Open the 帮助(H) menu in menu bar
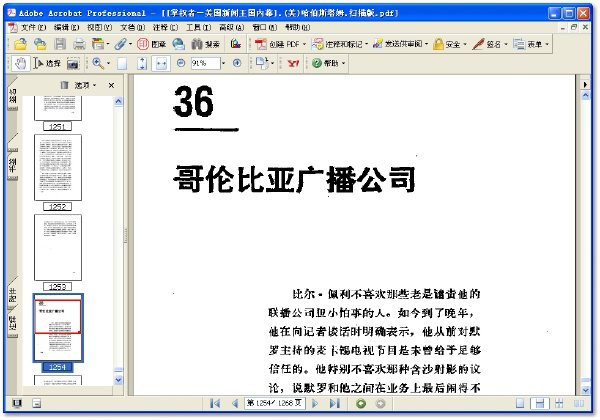Screen dimensions: 600x420 pos(297,28)
